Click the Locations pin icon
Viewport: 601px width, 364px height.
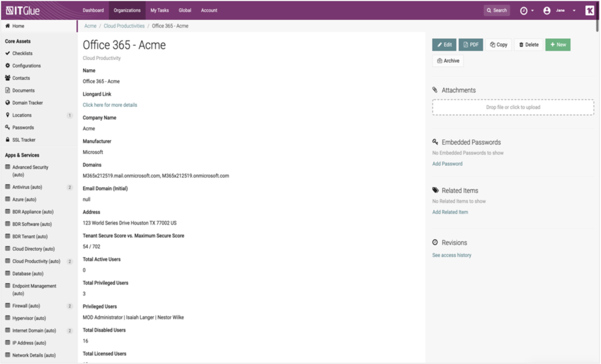coord(7,115)
